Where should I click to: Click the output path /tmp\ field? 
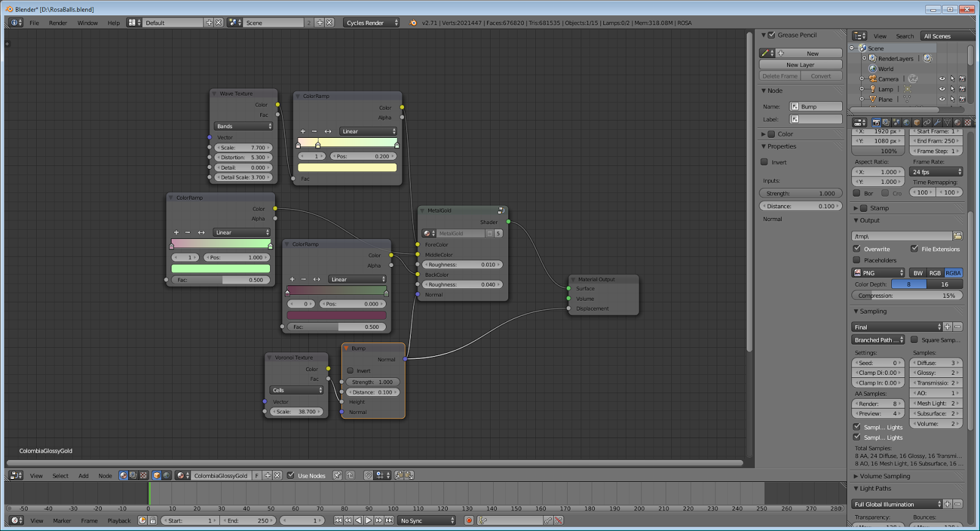pos(902,236)
